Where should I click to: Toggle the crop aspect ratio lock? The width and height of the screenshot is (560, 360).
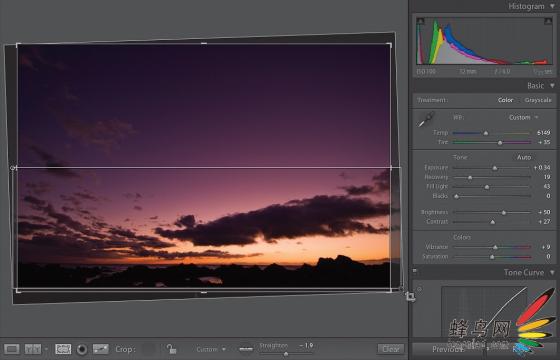(171, 349)
